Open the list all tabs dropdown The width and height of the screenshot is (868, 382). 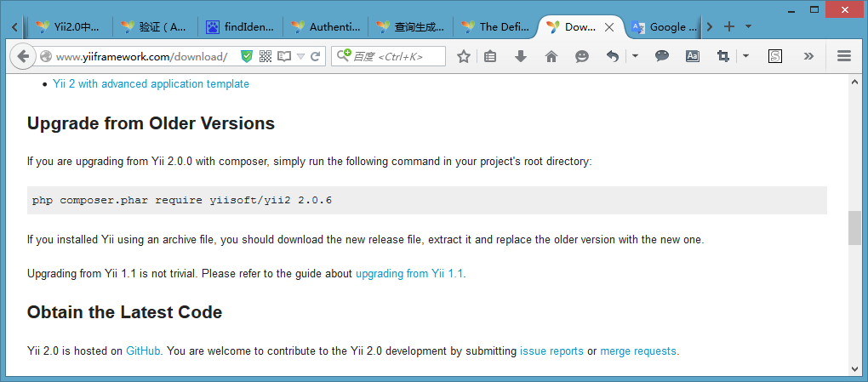(748, 26)
